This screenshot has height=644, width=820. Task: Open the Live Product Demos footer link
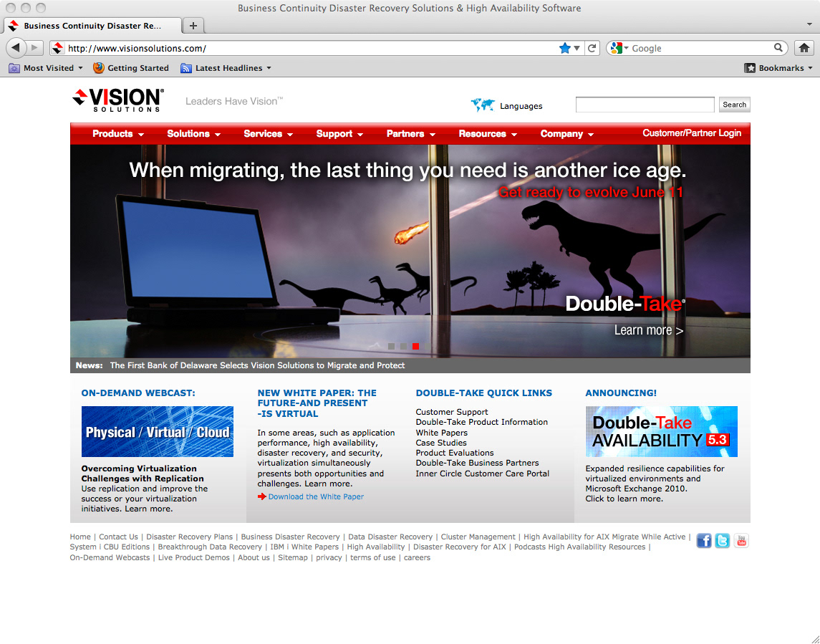point(193,558)
